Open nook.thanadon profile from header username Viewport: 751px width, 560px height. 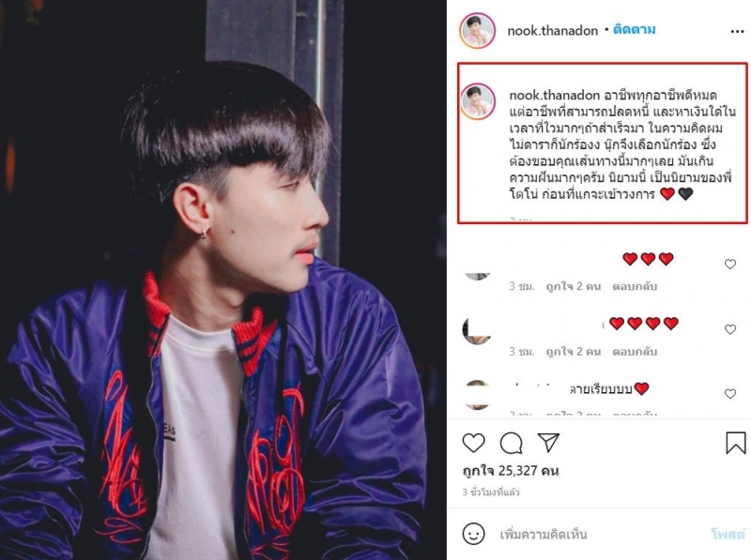coord(552,31)
